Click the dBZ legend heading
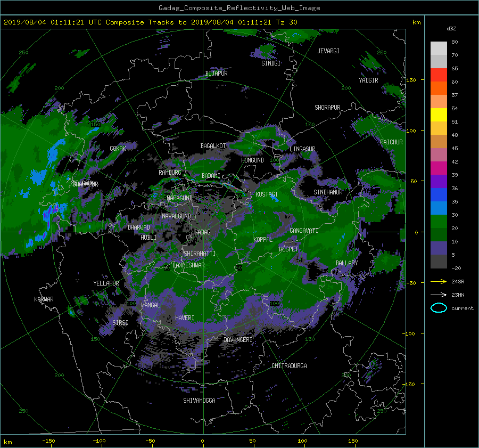Image resolution: width=479 pixels, height=448 pixels. (451, 28)
